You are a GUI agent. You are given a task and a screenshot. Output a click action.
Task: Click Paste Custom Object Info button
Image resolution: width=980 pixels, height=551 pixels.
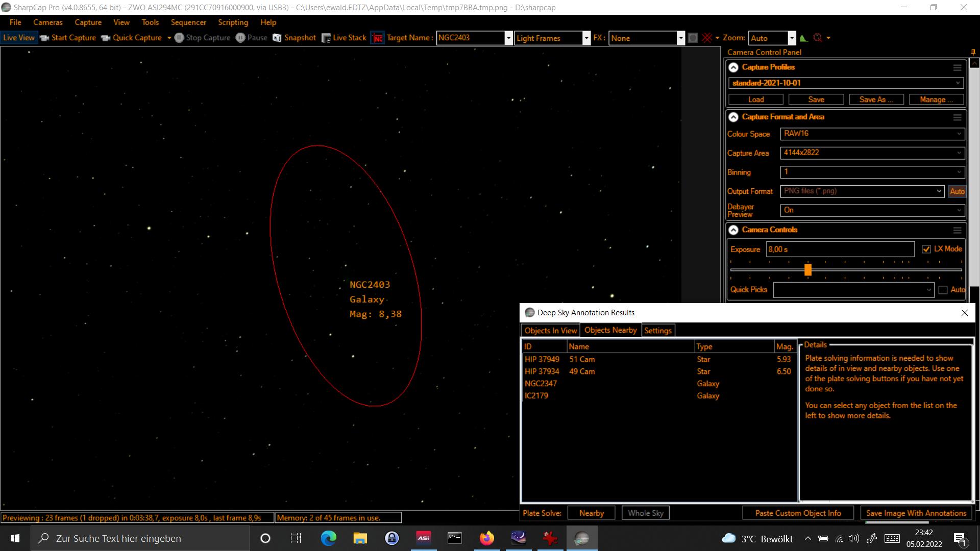[798, 513]
